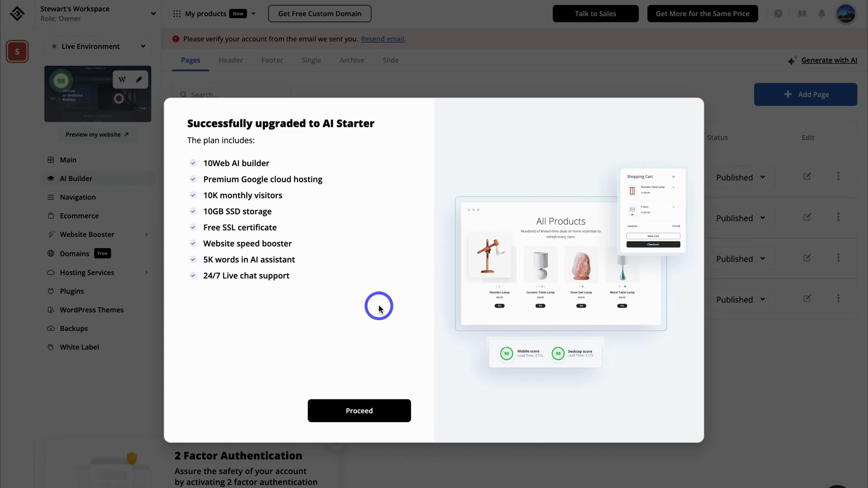Switch to the Header tab

pyautogui.click(x=231, y=60)
